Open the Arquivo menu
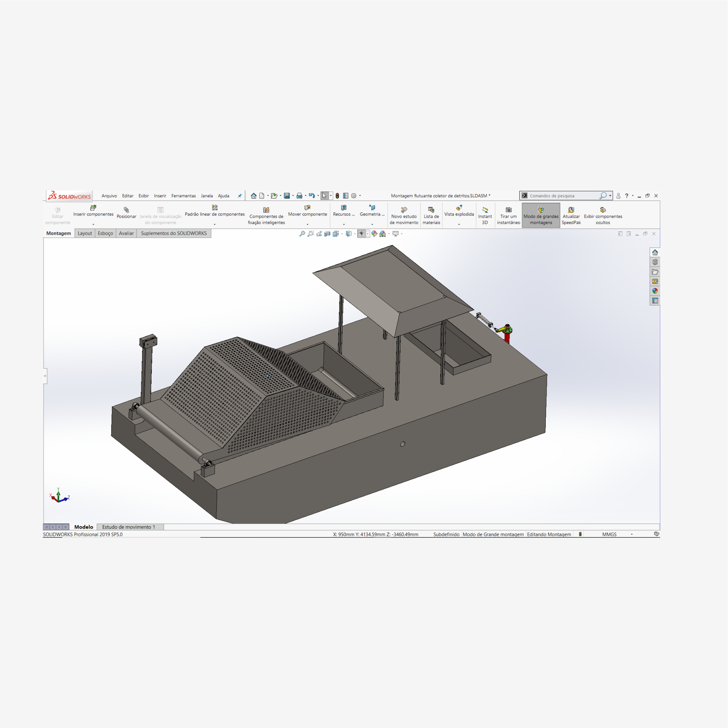Viewport: 728px width, 728px height. point(109,196)
